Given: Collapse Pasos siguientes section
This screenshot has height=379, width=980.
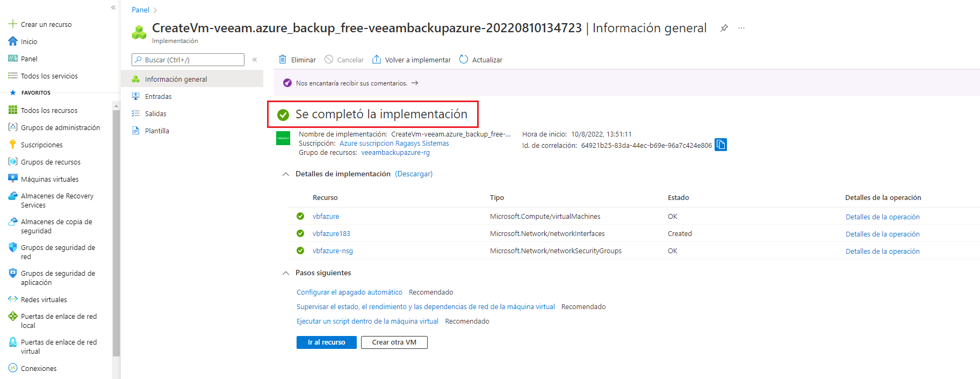Looking at the screenshot, I should [x=286, y=273].
